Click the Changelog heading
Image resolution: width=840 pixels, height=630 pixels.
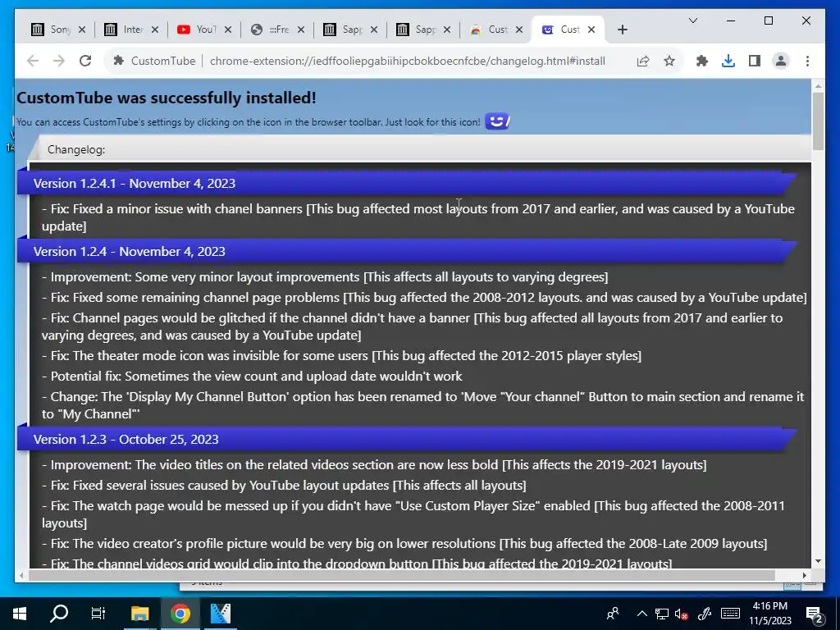pos(76,149)
